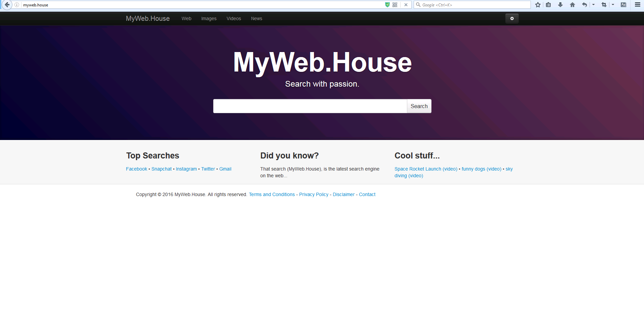Viewport: 644px width, 328px height.
Task: Open Terms and Conditions link
Action: click(x=272, y=194)
